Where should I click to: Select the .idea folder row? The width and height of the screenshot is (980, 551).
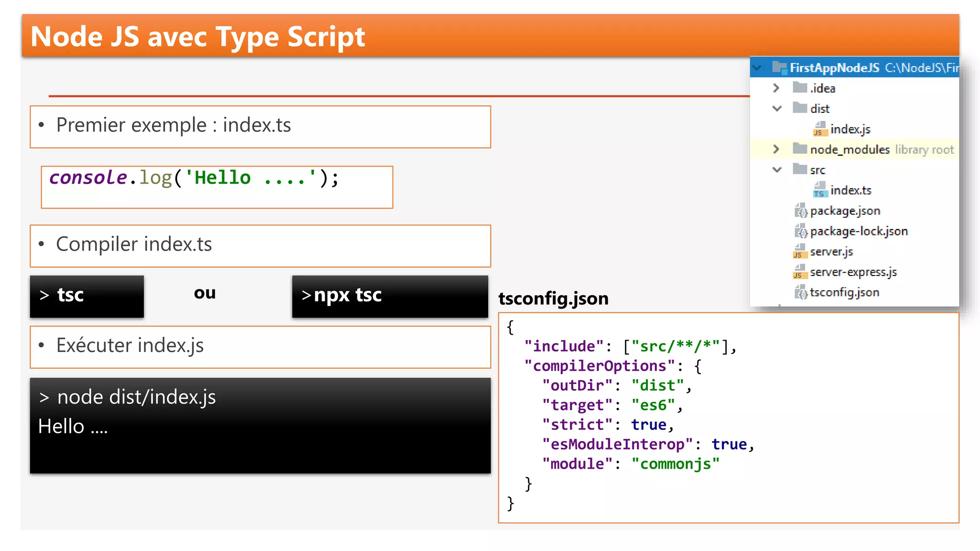coord(855,88)
